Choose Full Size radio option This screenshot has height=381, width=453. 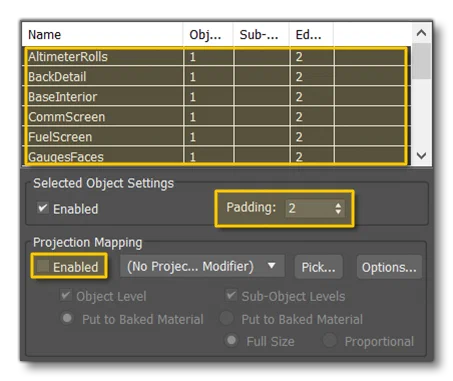point(231,341)
